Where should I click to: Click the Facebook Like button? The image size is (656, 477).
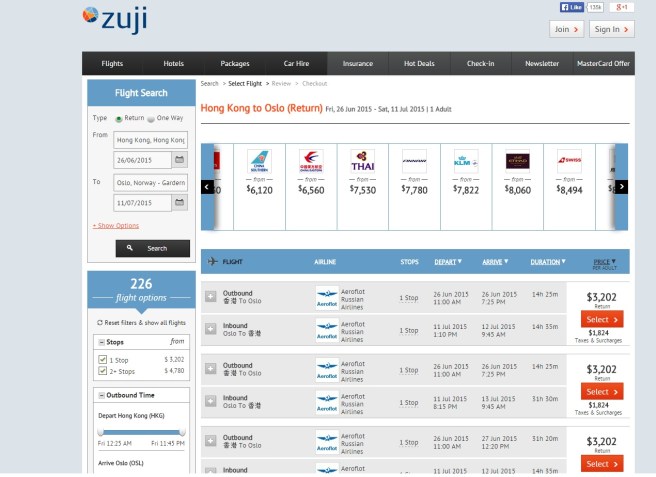[571, 7]
